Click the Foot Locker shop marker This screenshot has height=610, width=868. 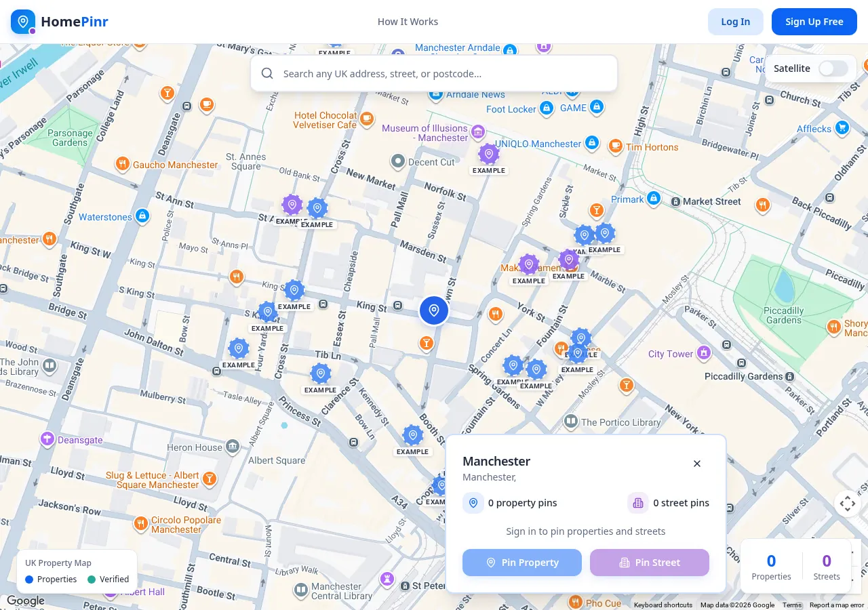(x=547, y=108)
